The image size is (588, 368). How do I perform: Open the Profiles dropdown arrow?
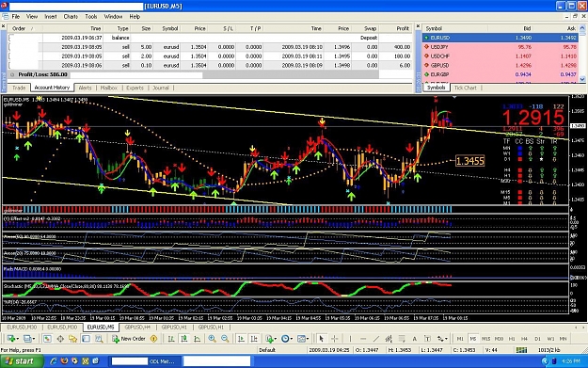coord(34,339)
